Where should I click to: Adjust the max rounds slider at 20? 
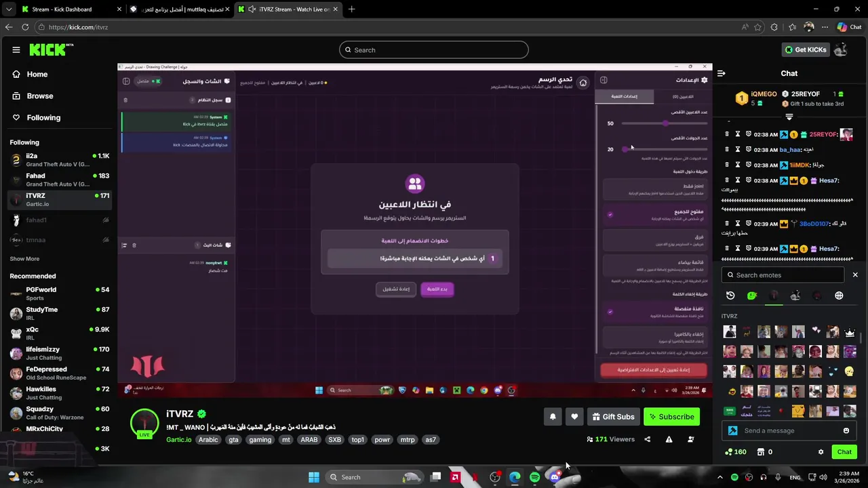625,149
